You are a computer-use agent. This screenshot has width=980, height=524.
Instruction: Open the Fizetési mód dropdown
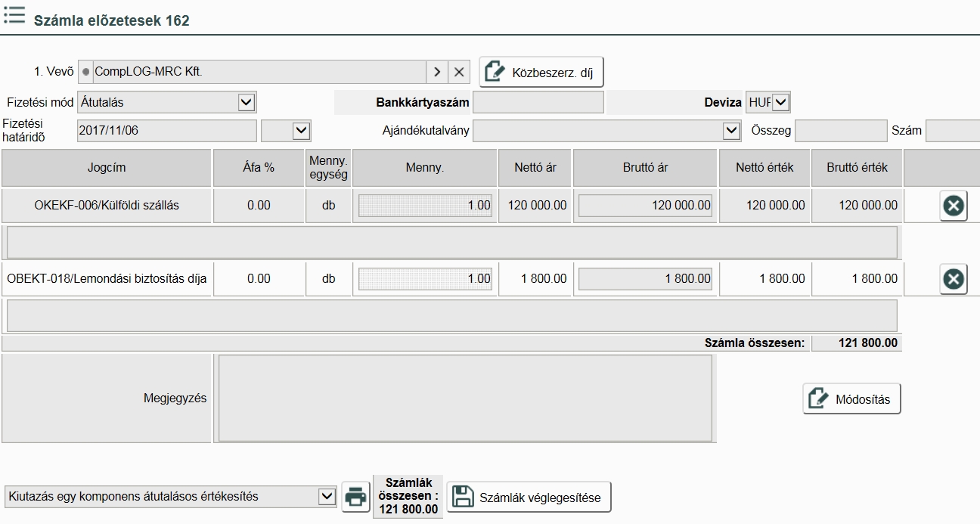247,102
